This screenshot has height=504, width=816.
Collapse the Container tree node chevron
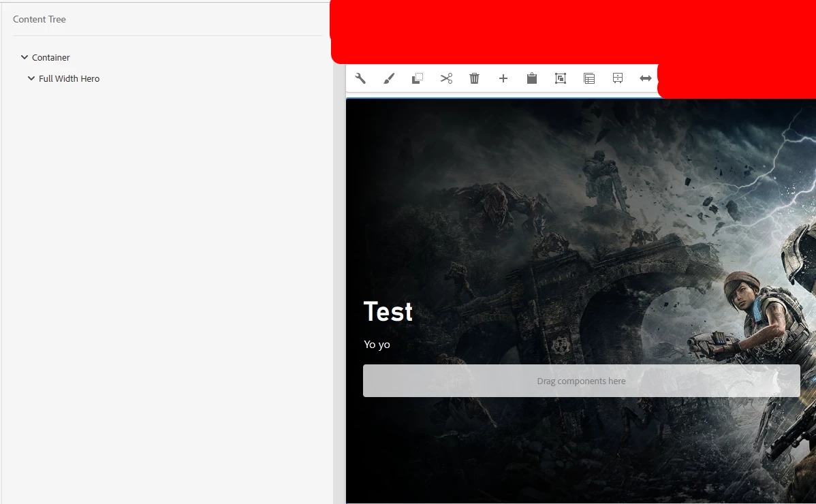[24, 57]
